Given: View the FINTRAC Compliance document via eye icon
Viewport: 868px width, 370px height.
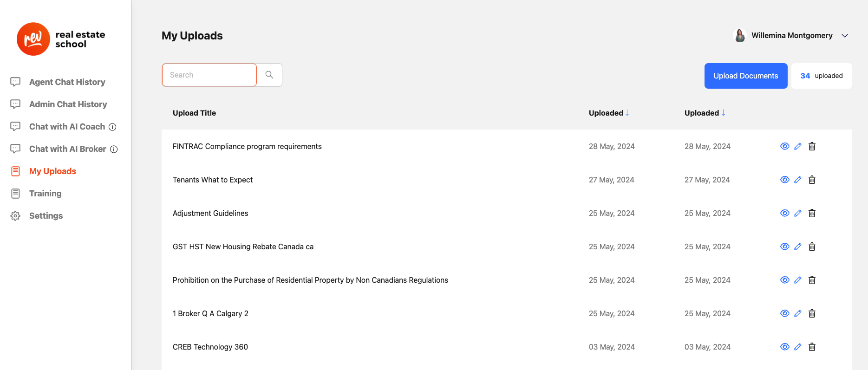Looking at the screenshot, I should (784, 146).
